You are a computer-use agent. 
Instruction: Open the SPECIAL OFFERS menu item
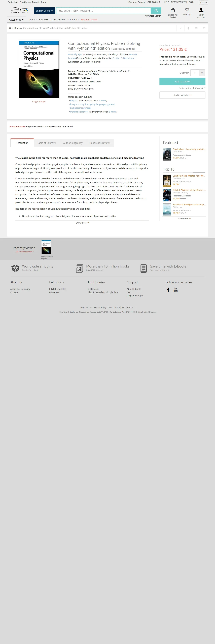[x=89, y=20]
